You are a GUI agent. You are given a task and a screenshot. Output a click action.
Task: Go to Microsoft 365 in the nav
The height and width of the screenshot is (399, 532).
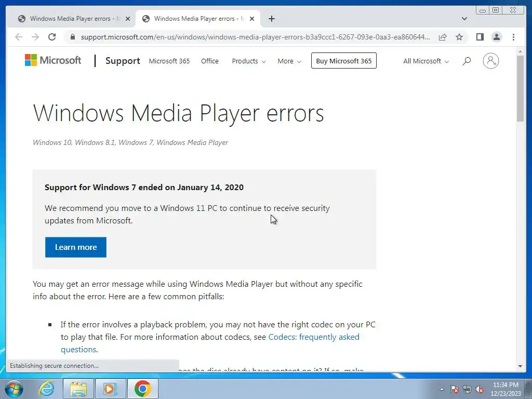tap(169, 61)
